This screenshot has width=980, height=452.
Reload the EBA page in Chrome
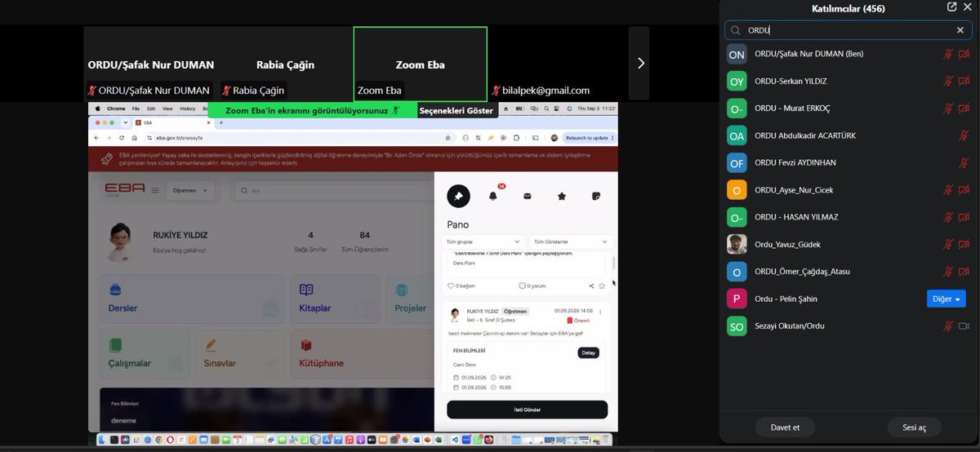point(122,138)
